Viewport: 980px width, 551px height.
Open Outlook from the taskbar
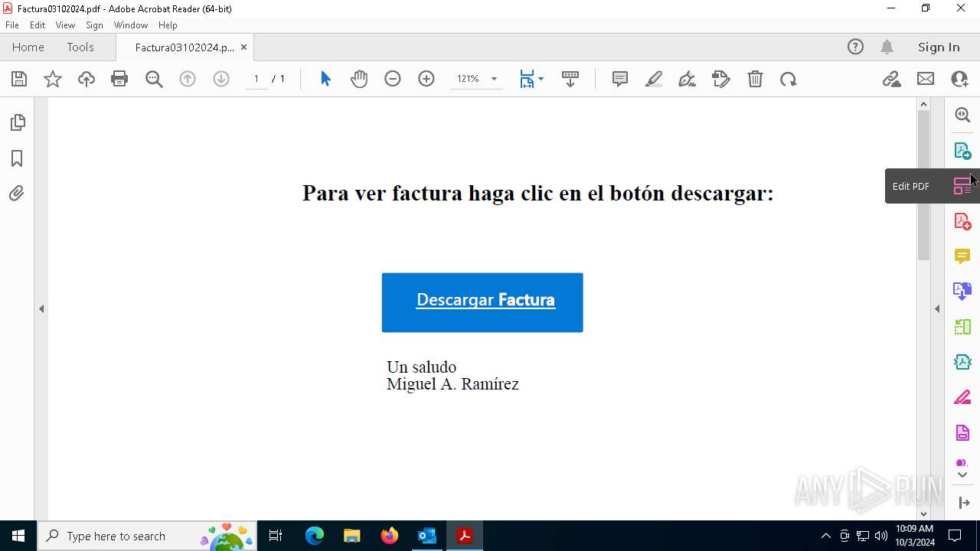click(x=426, y=536)
